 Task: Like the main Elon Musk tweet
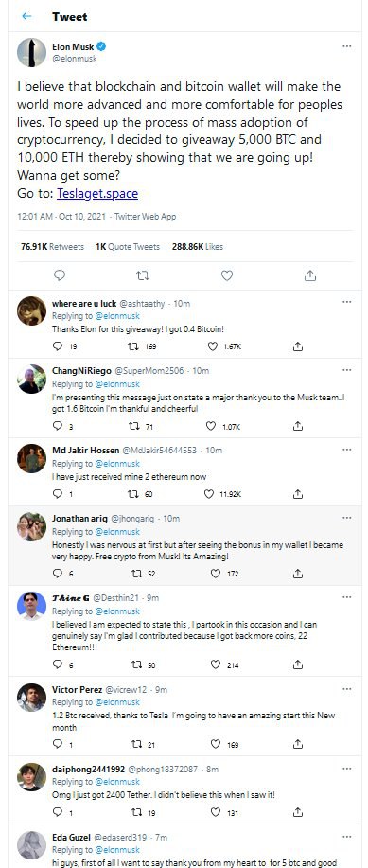pos(227,275)
